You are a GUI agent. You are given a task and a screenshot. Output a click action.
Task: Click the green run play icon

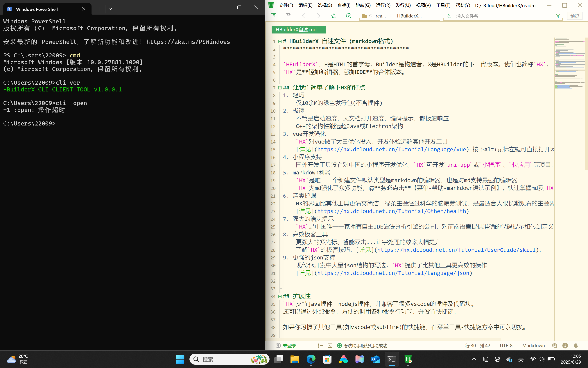coord(349,16)
